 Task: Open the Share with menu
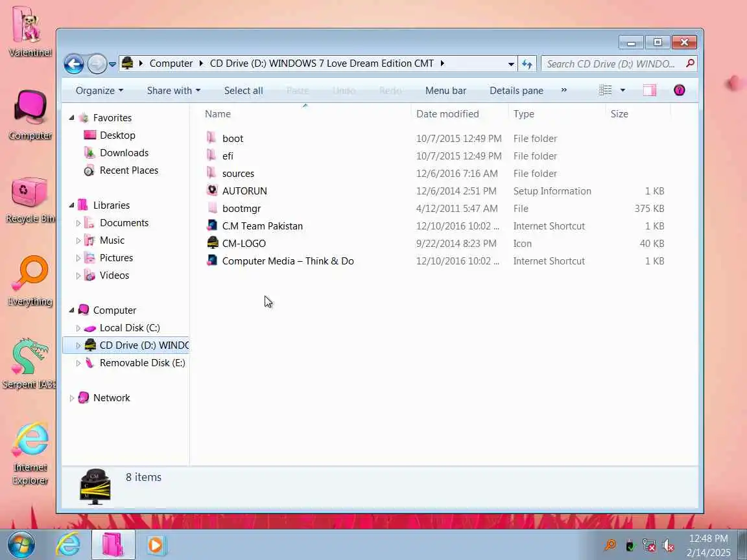pos(173,91)
